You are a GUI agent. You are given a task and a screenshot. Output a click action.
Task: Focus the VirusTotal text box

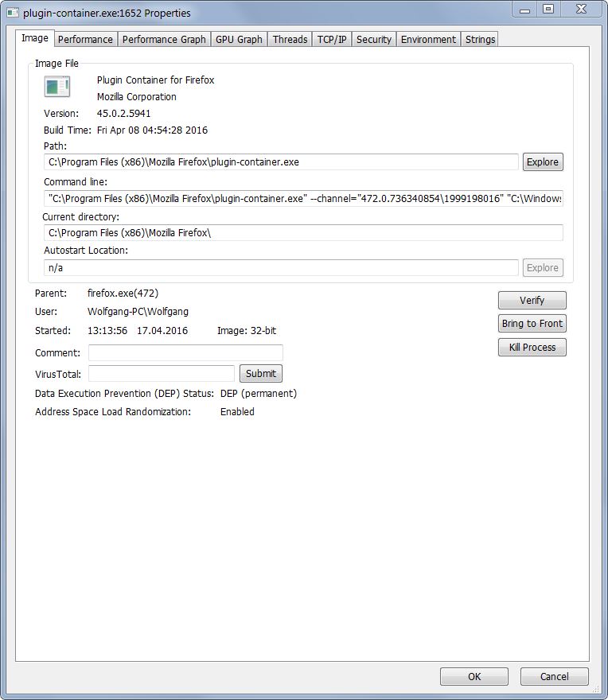(x=162, y=374)
